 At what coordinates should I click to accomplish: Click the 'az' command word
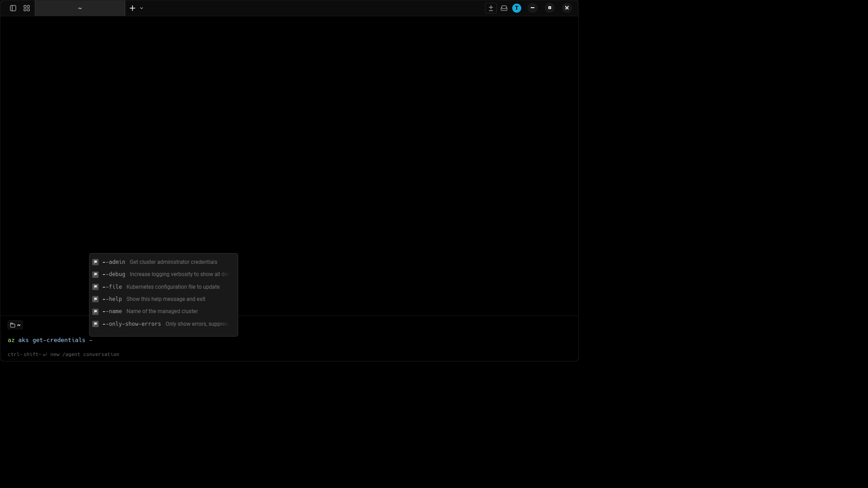tap(11, 340)
